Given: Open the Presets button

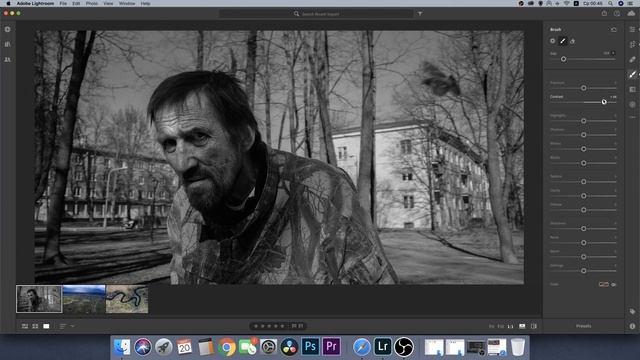Looking at the screenshot, I should 583,326.
